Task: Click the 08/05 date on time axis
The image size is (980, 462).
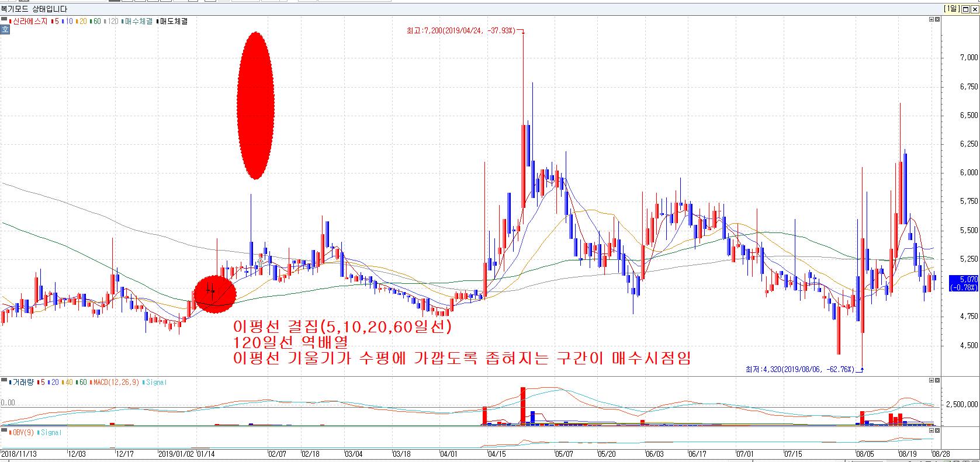Action: (x=865, y=453)
